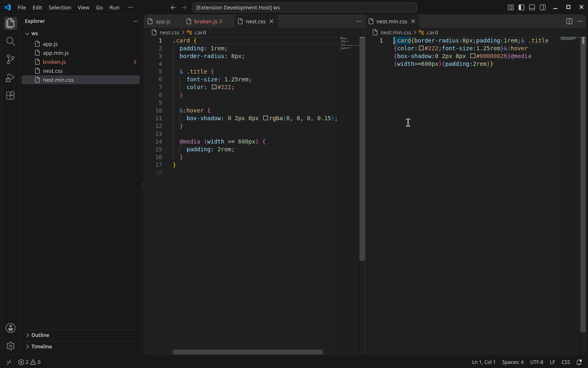Toggle the bottom Panel visibility
This screenshot has height=368, width=588.
[x=532, y=7]
